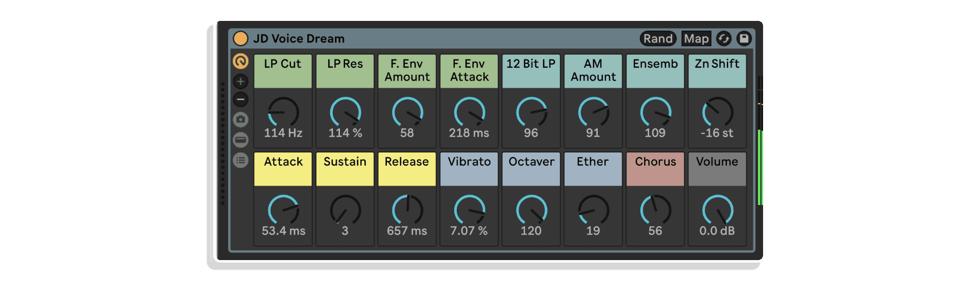980x281 pixels.
Task: Select the yellow Release label
Action: pos(407,169)
